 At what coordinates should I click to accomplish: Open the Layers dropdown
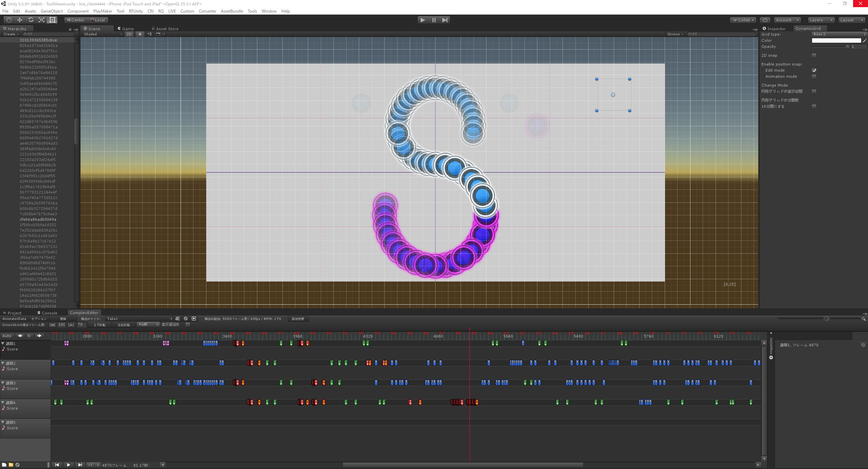tap(820, 20)
